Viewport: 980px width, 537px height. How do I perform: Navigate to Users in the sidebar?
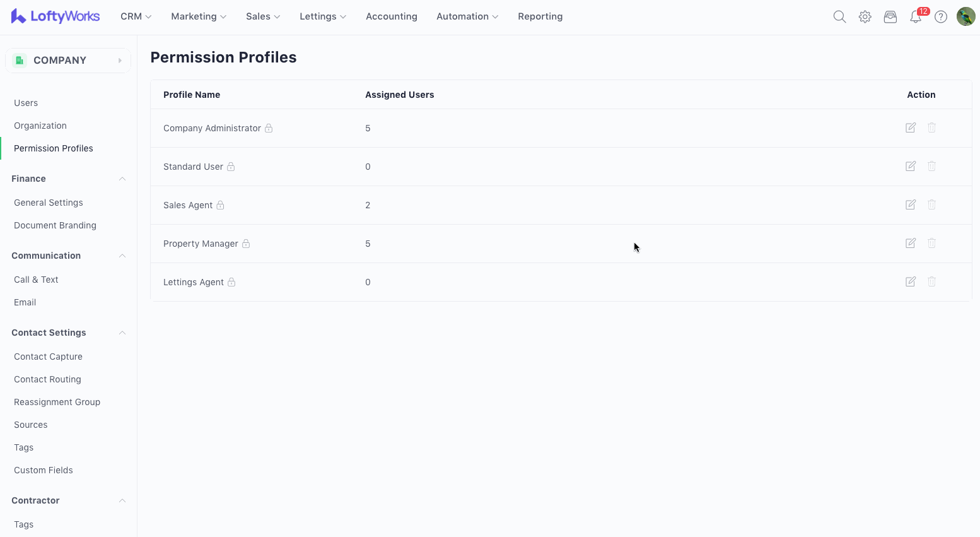coord(26,103)
